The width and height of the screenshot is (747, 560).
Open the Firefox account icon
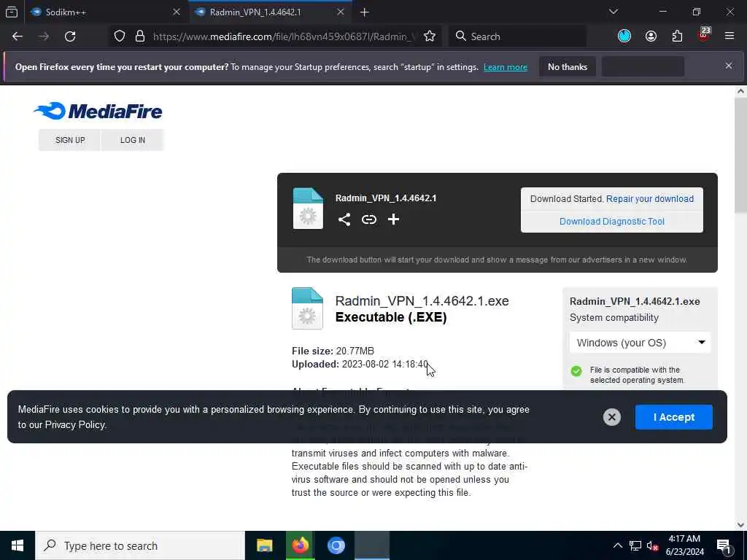pos(651,36)
